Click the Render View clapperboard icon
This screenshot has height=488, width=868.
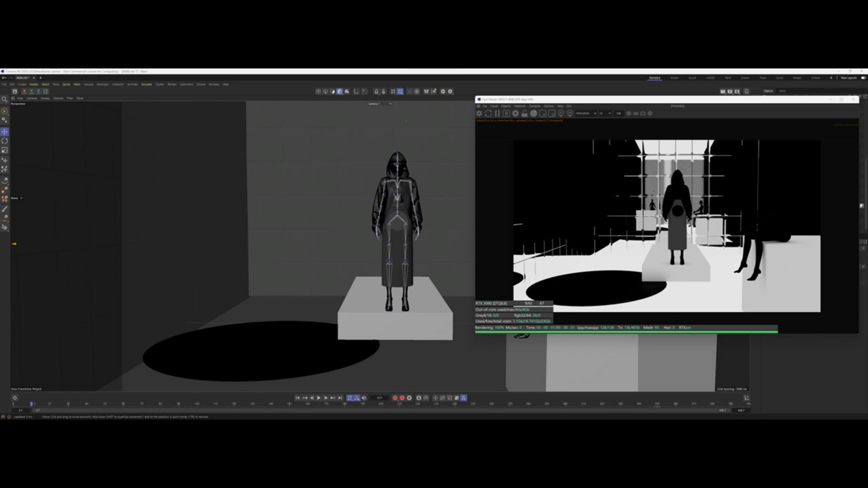tap(722, 91)
